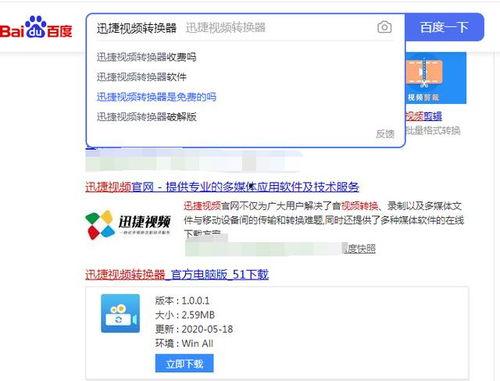Click the 迅捷视频官网 result description text
This screenshot has height=381, width=500.
click(324, 219)
